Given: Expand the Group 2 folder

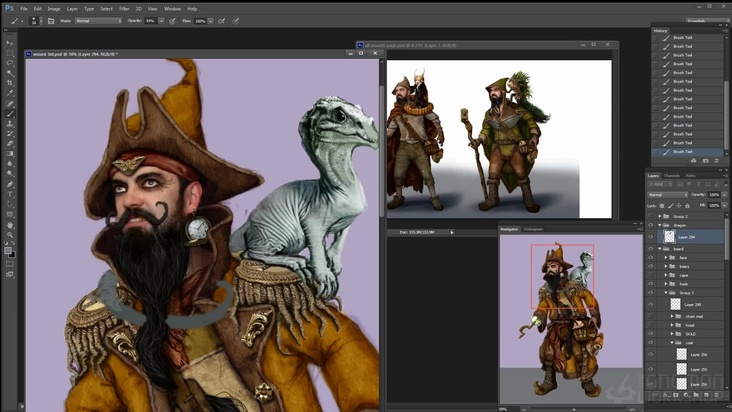Looking at the screenshot, I should click(x=660, y=216).
